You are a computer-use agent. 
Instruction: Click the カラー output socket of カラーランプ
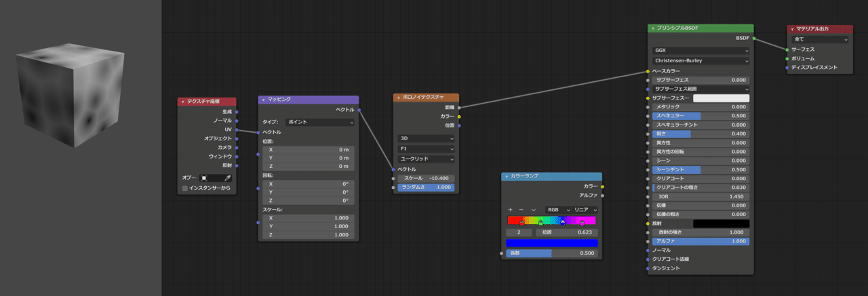(602, 186)
